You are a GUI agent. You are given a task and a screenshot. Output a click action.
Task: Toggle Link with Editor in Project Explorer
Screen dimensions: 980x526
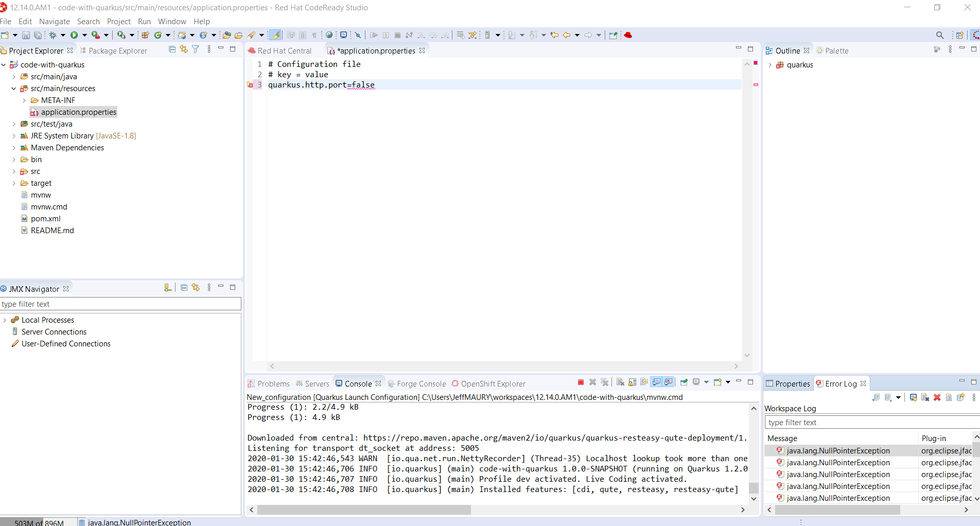(x=184, y=49)
